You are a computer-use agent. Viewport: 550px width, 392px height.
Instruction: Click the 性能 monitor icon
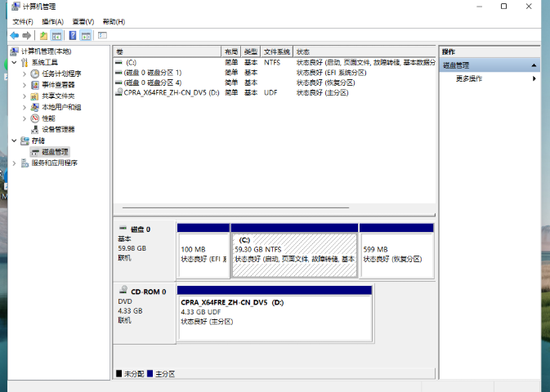[35, 118]
